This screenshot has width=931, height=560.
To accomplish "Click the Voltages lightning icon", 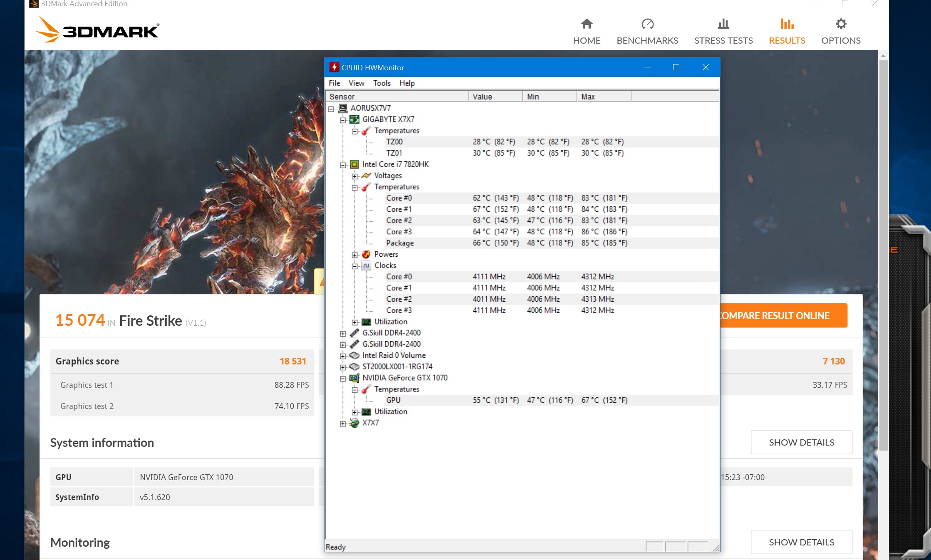I will click(366, 176).
